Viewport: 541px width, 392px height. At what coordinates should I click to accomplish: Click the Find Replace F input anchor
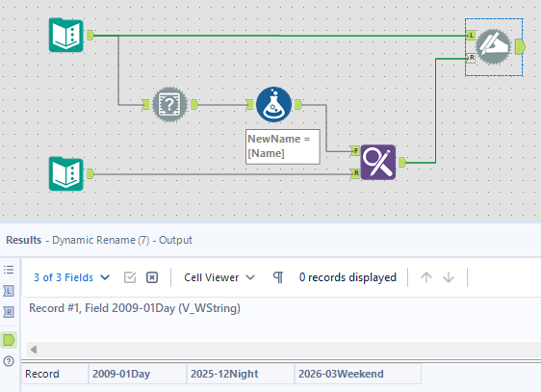click(355, 151)
